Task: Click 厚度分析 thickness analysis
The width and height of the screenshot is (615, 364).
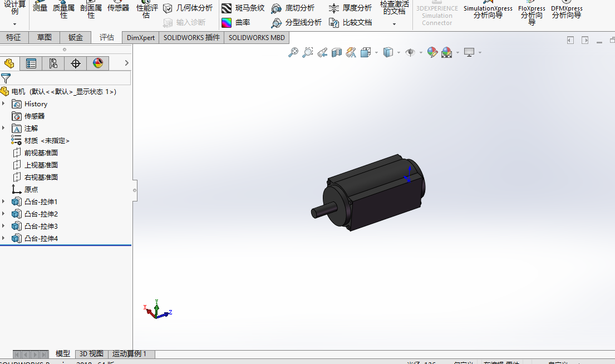Action: (350, 8)
